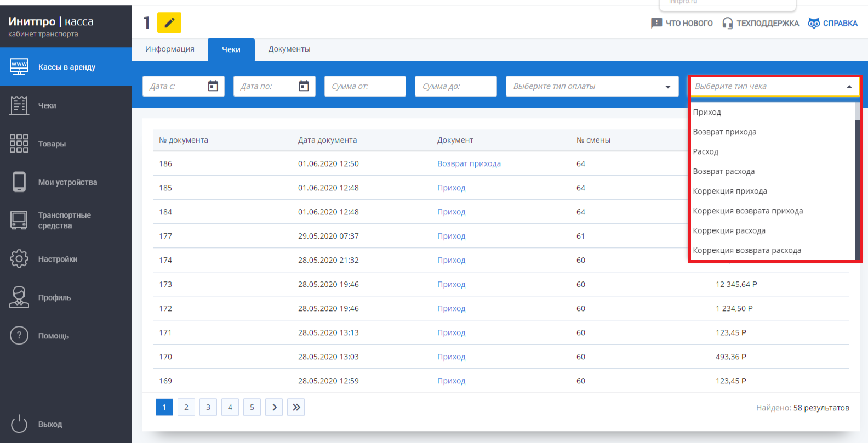
Task: Open Кассы в аренду menu item
Action: 66,67
